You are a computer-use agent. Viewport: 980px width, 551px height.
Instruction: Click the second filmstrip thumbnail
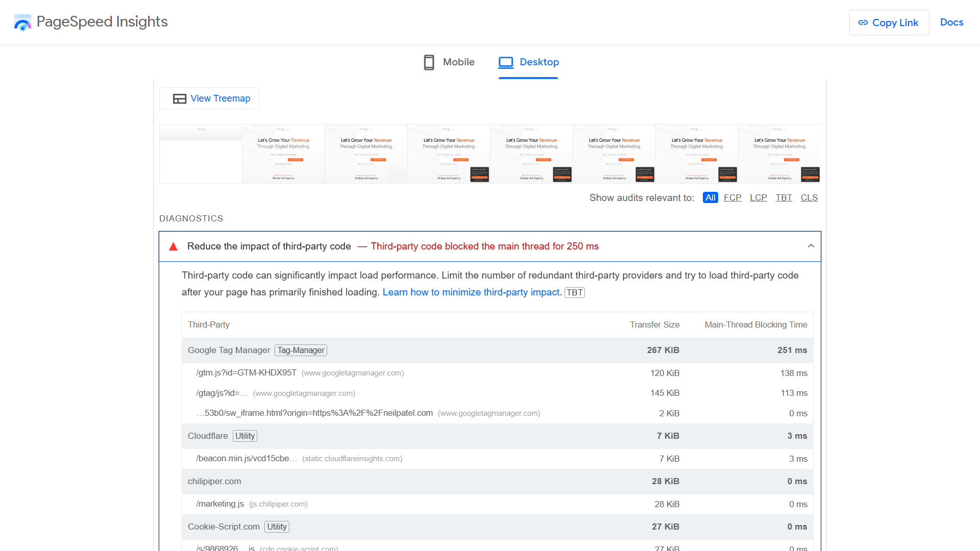283,154
